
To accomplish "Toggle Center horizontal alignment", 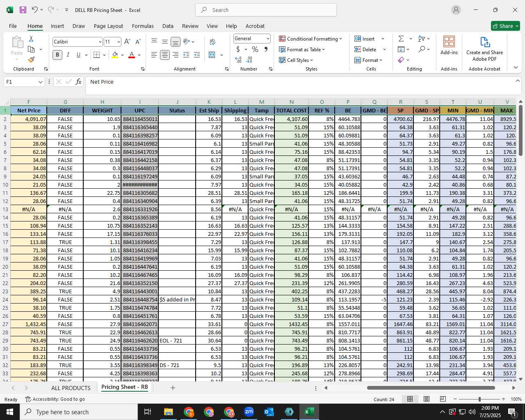I will [165, 55].
